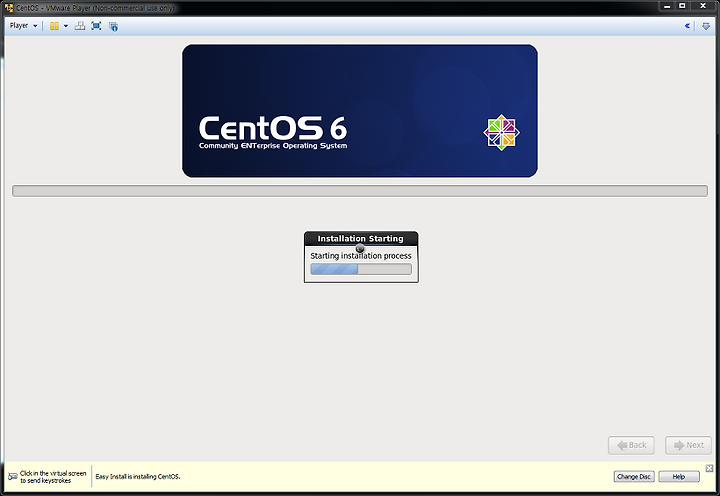
Task: Click the Next button
Action: point(688,445)
